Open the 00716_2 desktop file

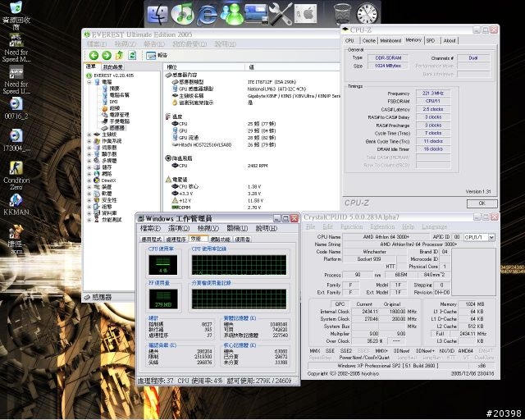[16, 108]
